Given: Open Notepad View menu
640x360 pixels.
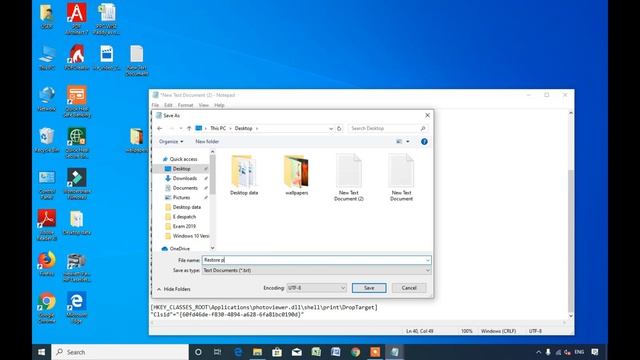Looking at the screenshot, I should (x=204, y=105).
